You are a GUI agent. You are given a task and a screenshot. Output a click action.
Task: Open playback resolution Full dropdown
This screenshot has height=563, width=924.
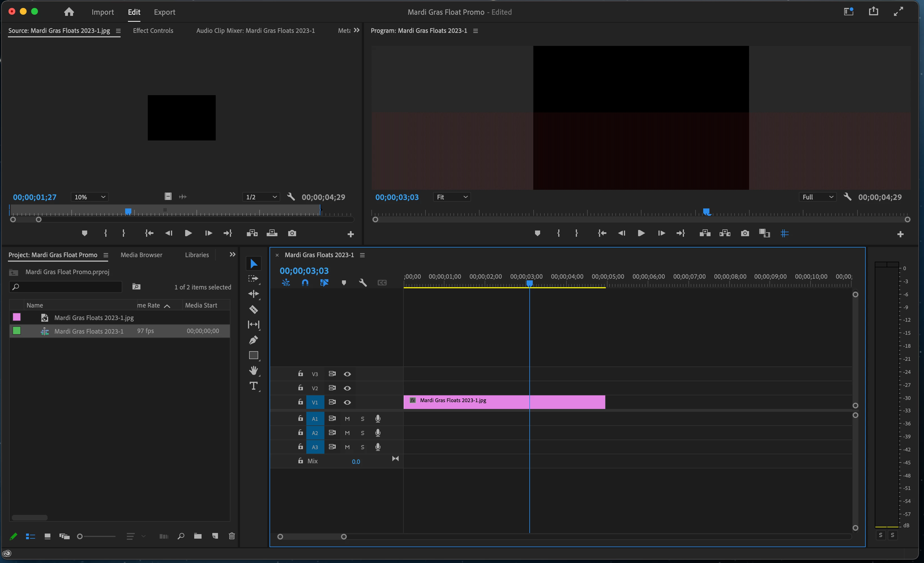(x=818, y=197)
